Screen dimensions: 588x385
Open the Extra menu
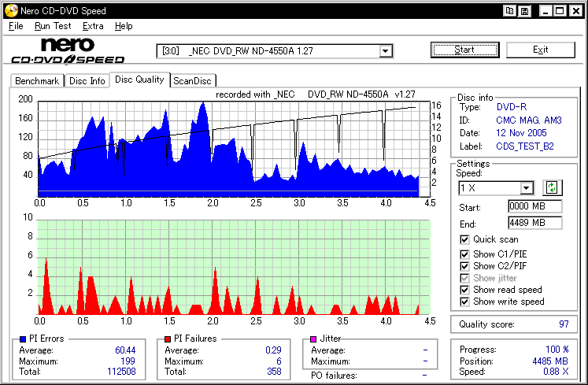[93, 26]
